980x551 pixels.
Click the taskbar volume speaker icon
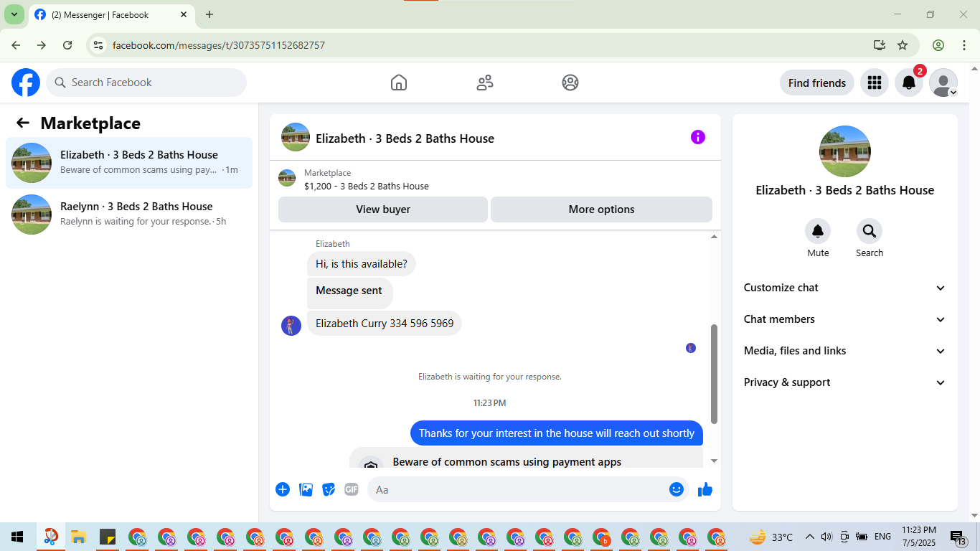tap(826, 537)
